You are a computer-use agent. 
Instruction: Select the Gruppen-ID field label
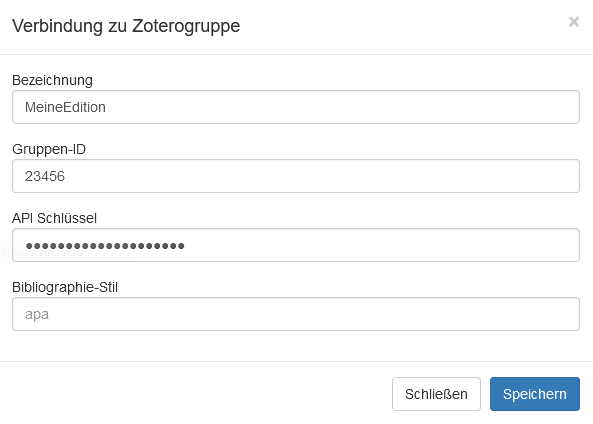[49, 149]
